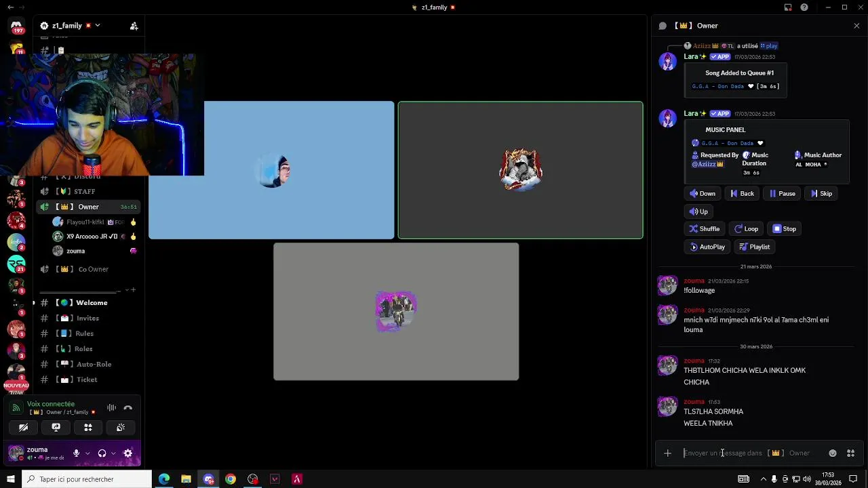This screenshot has height=488, width=868.
Task: Open File Explorer from taskbar
Action: (x=186, y=479)
